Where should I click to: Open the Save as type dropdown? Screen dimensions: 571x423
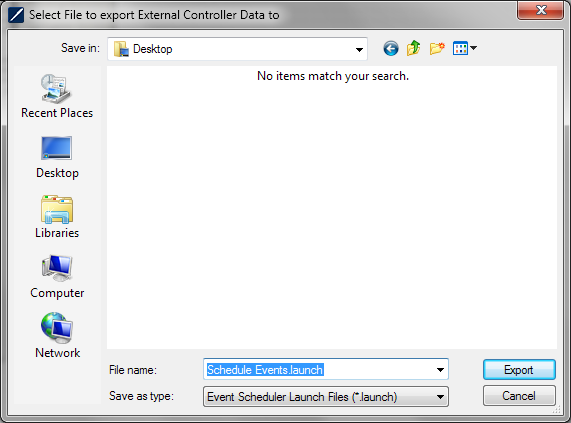[x=326, y=396]
